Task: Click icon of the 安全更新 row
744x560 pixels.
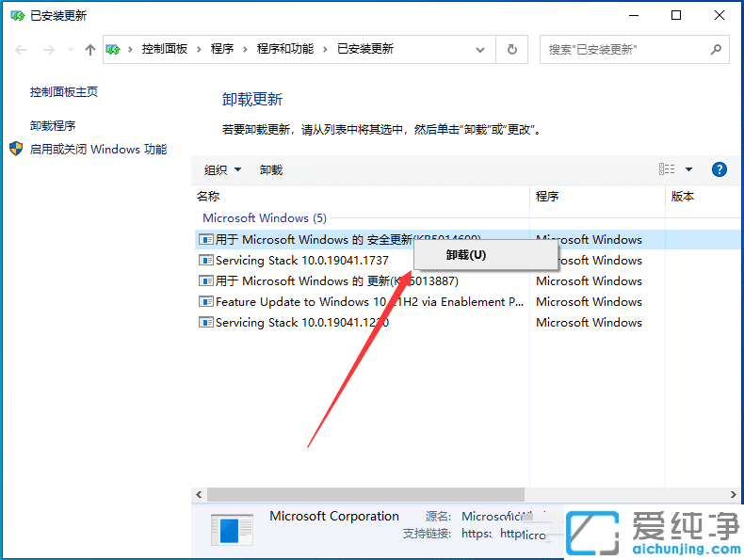Action: point(206,239)
